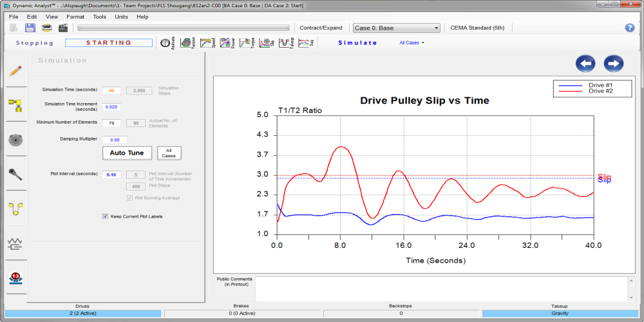Switch to Stopping mode
This screenshot has width=644, height=322.
pos(35,43)
